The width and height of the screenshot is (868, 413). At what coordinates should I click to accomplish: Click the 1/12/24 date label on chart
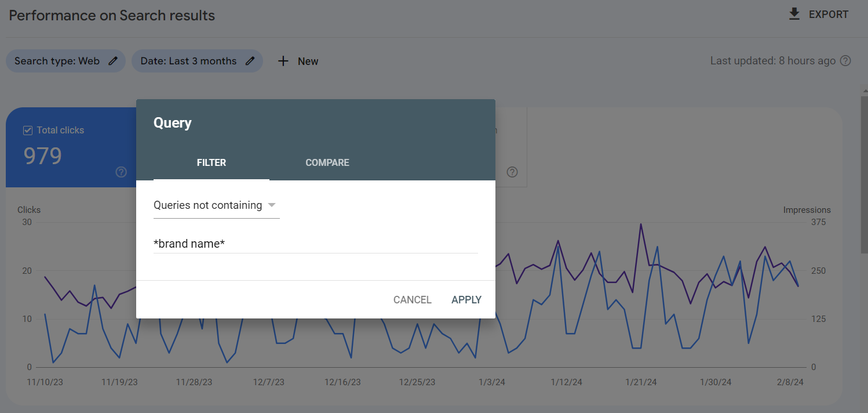tap(567, 382)
